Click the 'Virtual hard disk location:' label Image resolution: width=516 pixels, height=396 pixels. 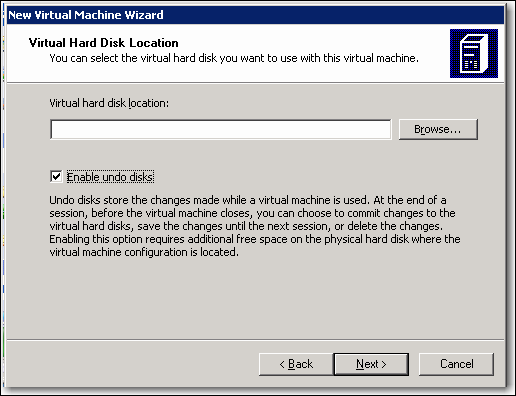click(109, 103)
